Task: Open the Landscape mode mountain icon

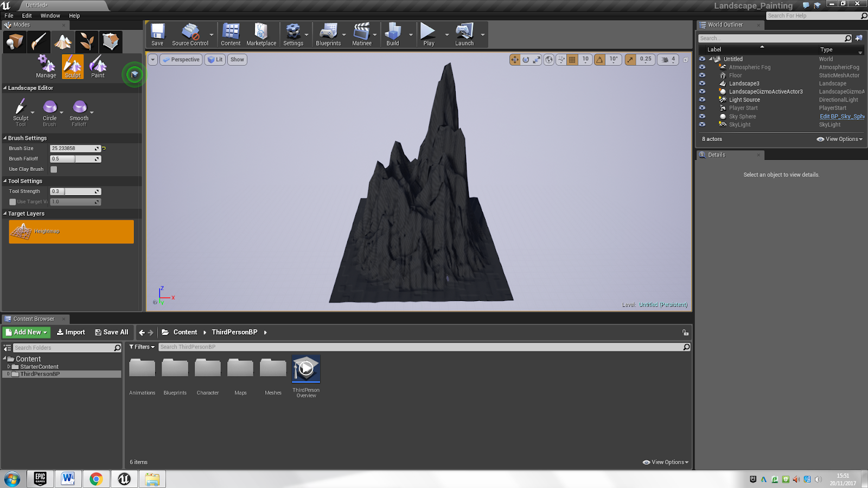Action: [62, 42]
